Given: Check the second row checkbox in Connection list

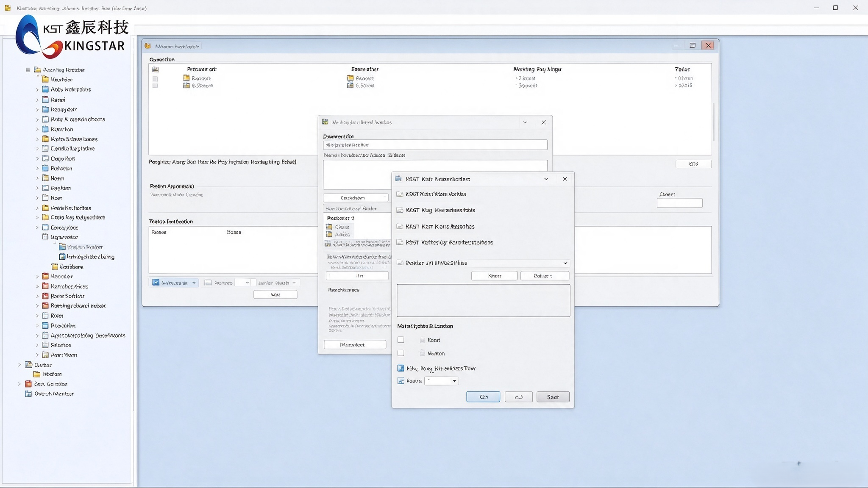Looking at the screenshot, I should click(x=155, y=86).
